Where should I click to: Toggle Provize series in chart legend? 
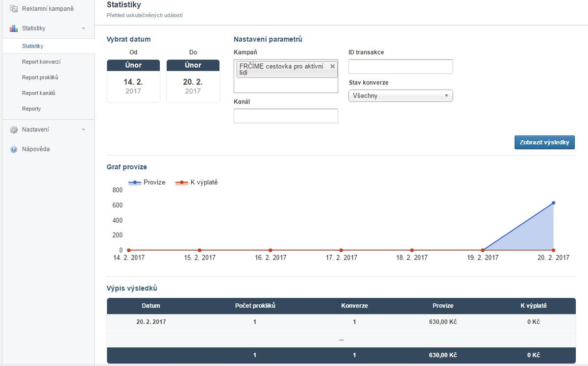[x=147, y=183]
